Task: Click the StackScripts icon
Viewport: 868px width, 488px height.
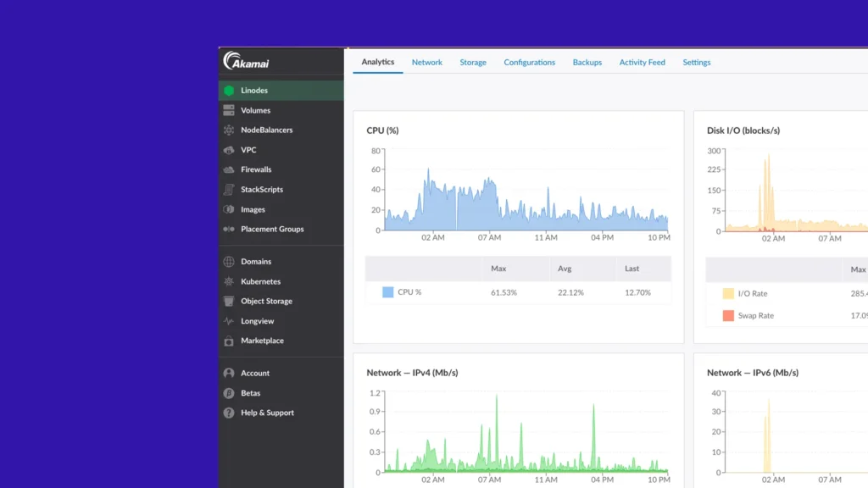Action: (x=229, y=190)
